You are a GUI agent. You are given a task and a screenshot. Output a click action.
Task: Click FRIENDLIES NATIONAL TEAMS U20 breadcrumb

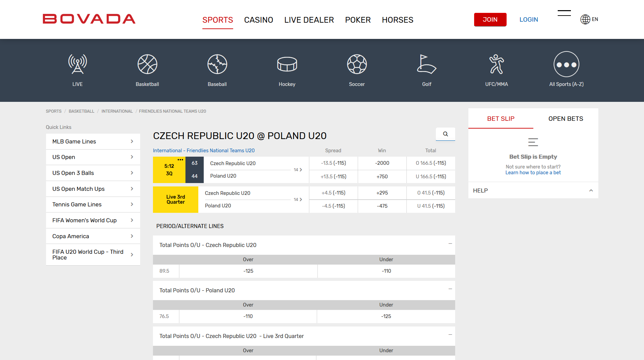point(173,111)
